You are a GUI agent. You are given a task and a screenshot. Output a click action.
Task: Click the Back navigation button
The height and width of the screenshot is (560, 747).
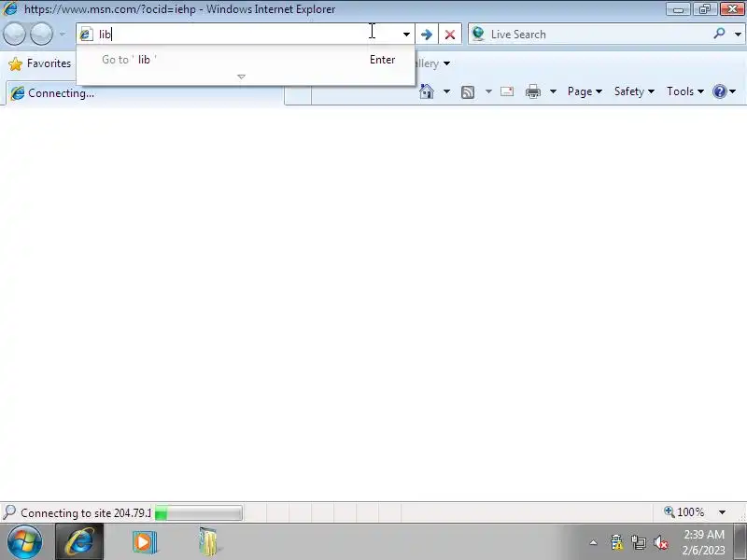pos(14,35)
